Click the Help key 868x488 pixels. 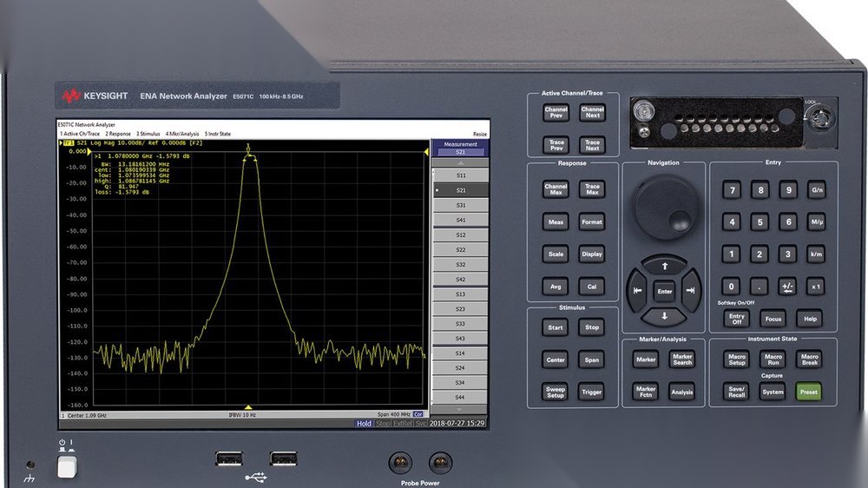pos(810,319)
